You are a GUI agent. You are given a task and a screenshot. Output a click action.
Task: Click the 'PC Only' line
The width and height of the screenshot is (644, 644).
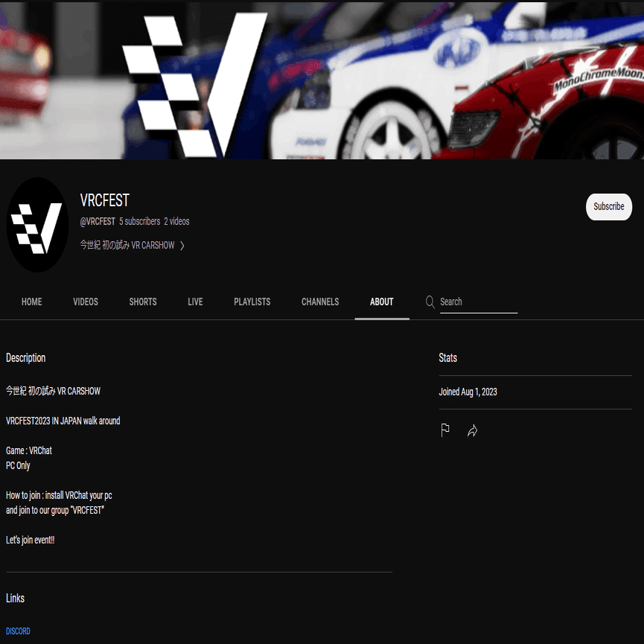18,466
